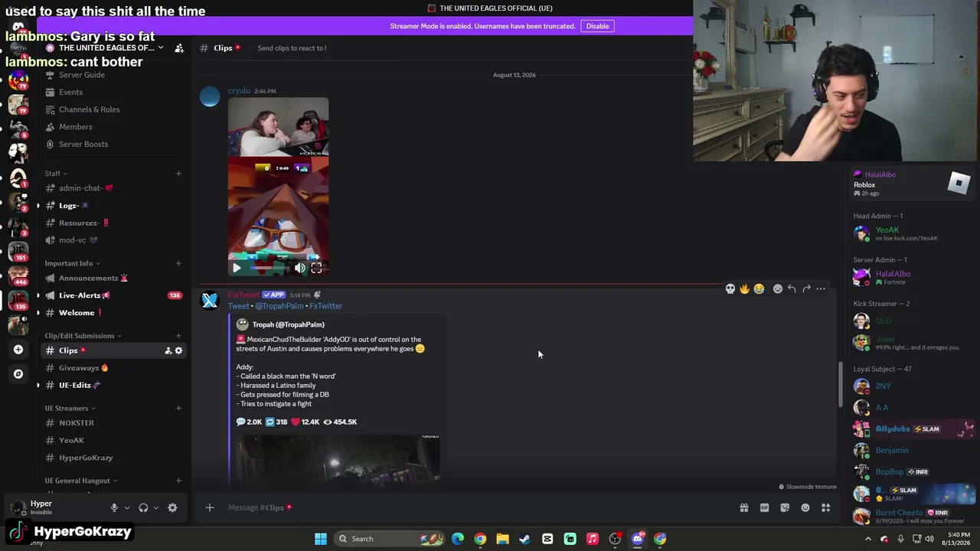Open audio output options arrow beside headphones
Screen dimensions: 980x551
click(x=156, y=507)
